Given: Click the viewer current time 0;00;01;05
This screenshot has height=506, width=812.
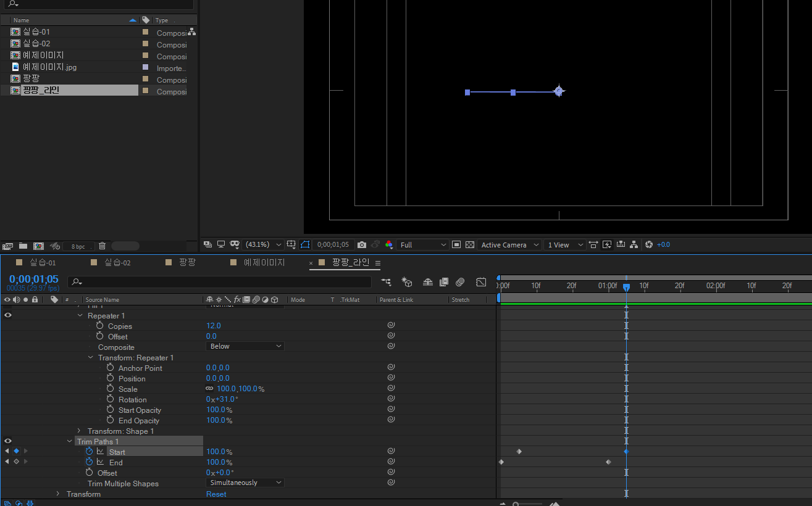Looking at the screenshot, I should pos(333,245).
